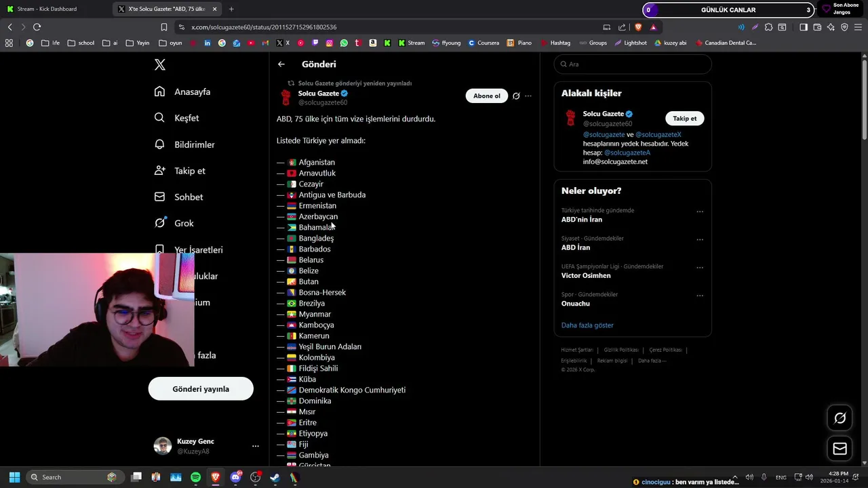Open floating Grok button
The image size is (868, 488).
840,418
